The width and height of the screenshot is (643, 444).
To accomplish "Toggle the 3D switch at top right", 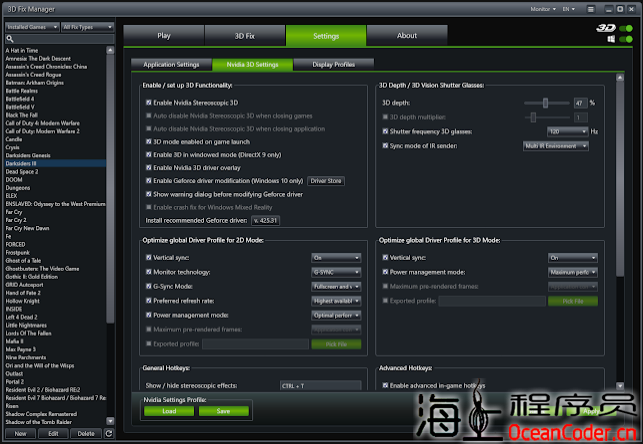I will (626, 28).
